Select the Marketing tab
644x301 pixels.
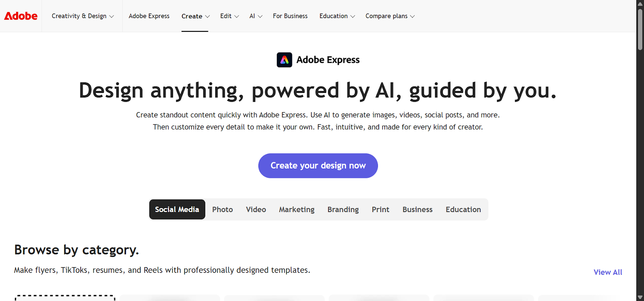(297, 210)
